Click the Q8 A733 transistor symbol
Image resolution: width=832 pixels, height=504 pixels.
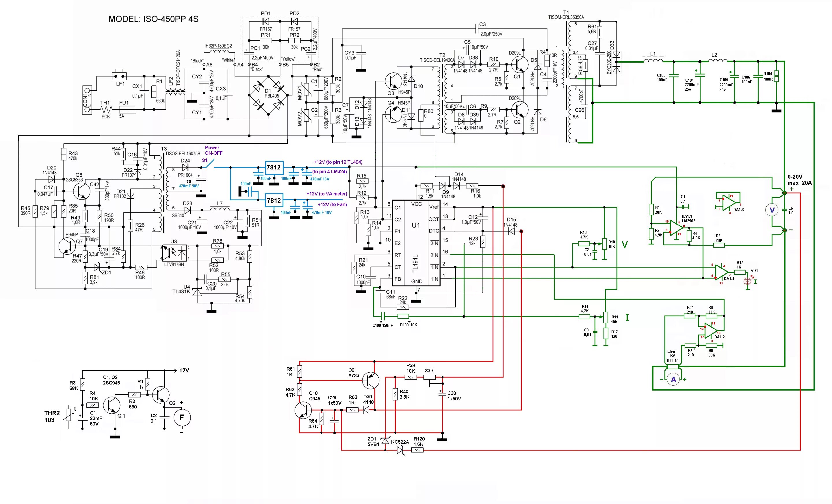371,380
